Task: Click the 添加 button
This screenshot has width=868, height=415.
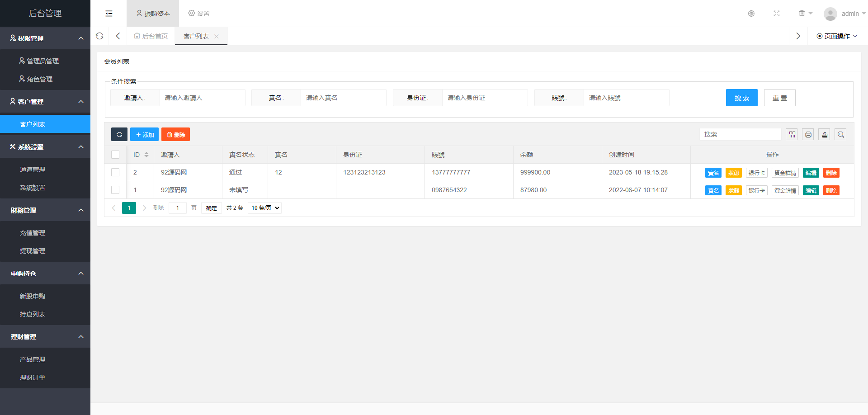Action: [x=144, y=135]
